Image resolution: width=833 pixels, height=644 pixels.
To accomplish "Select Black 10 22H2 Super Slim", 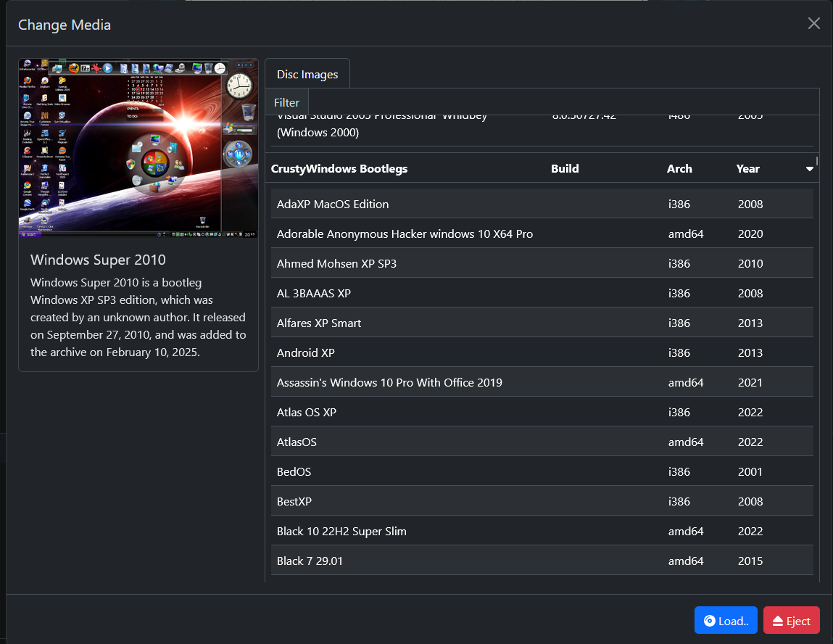I will pos(542,532).
